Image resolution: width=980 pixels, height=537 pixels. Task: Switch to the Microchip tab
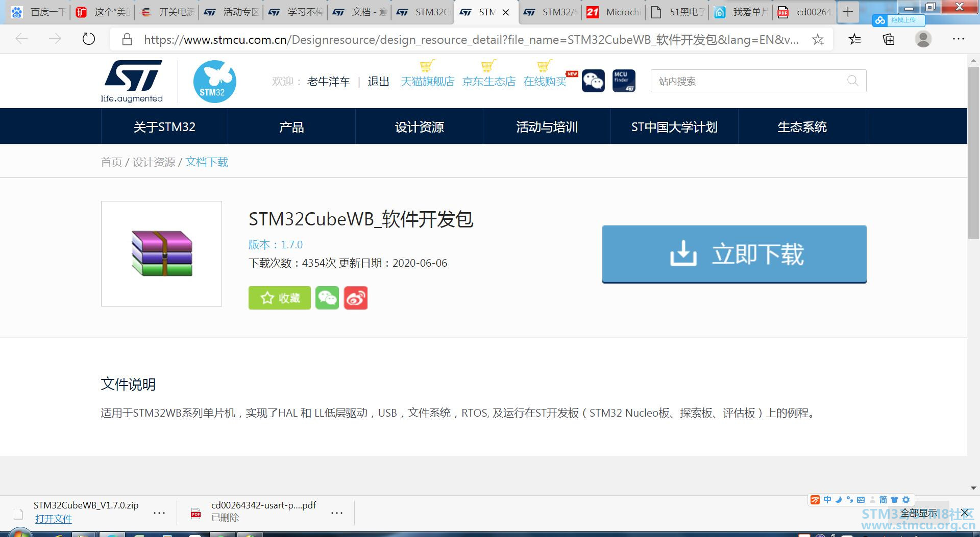click(x=614, y=12)
